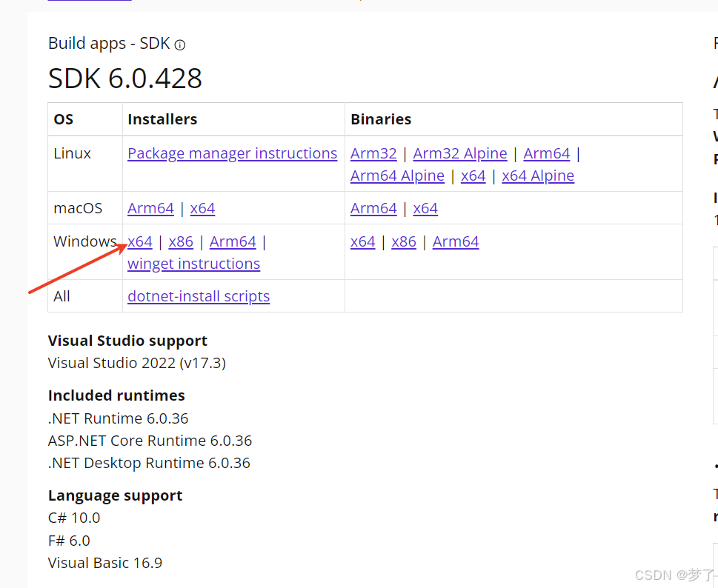Select the SDK 6.0.428 heading
This screenshot has width=718, height=588.
click(x=125, y=78)
